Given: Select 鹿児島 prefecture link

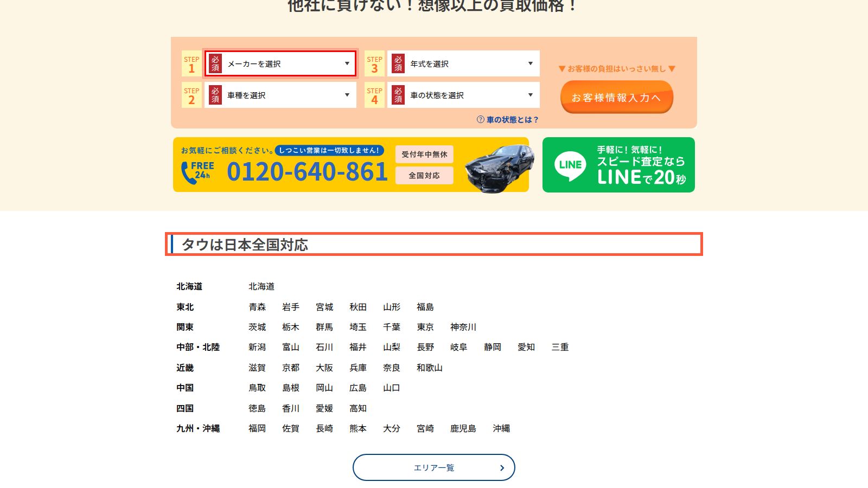Looking at the screenshot, I should (463, 428).
